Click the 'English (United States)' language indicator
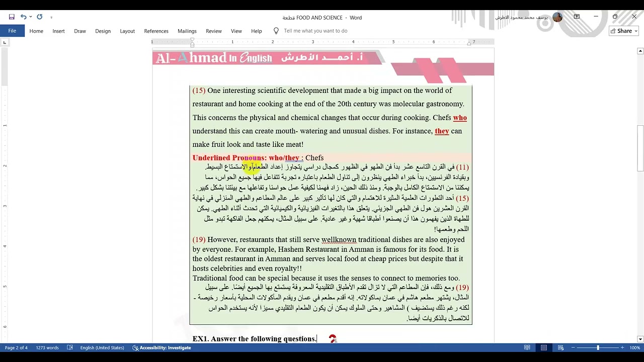644x362 pixels. [x=102, y=347]
